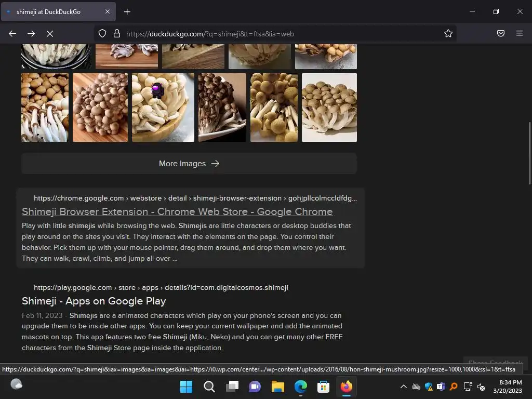The width and height of the screenshot is (532, 399).
Task: View site security lock info
Action: pyautogui.click(x=117, y=34)
